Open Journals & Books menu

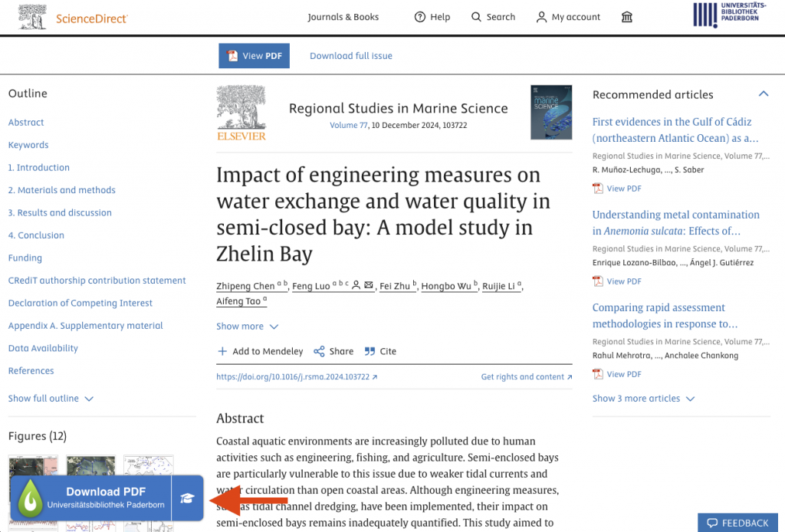[343, 17]
